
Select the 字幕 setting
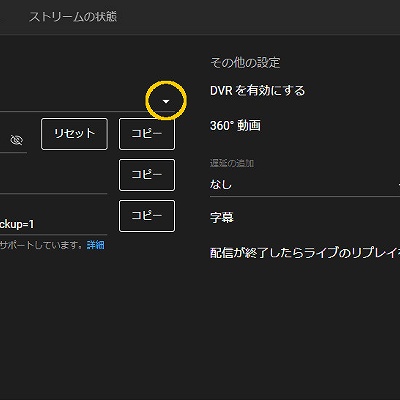point(222,218)
